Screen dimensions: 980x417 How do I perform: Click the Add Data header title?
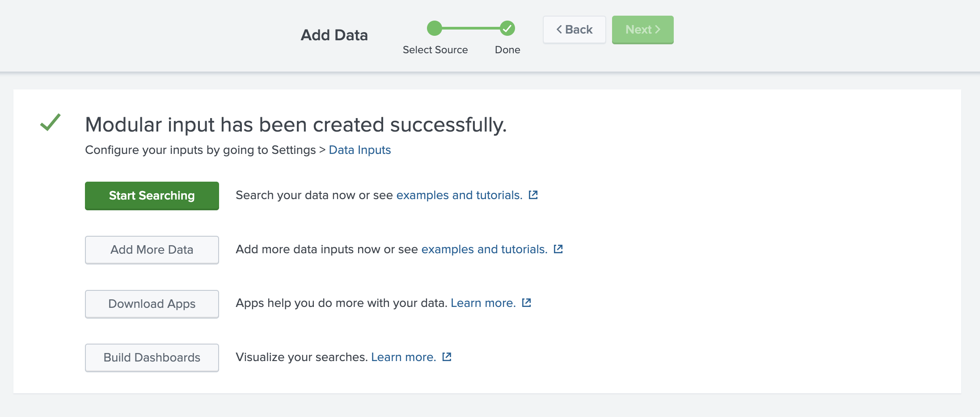[334, 35]
